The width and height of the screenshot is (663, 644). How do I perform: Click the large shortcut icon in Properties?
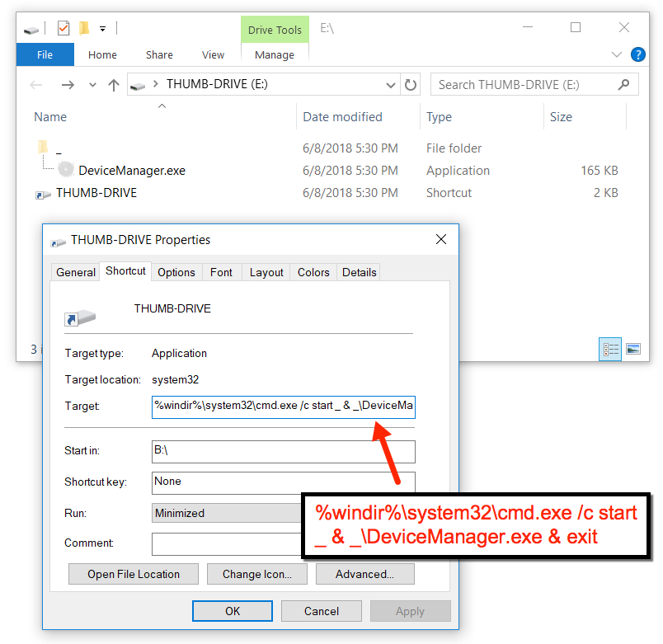click(x=80, y=317)
